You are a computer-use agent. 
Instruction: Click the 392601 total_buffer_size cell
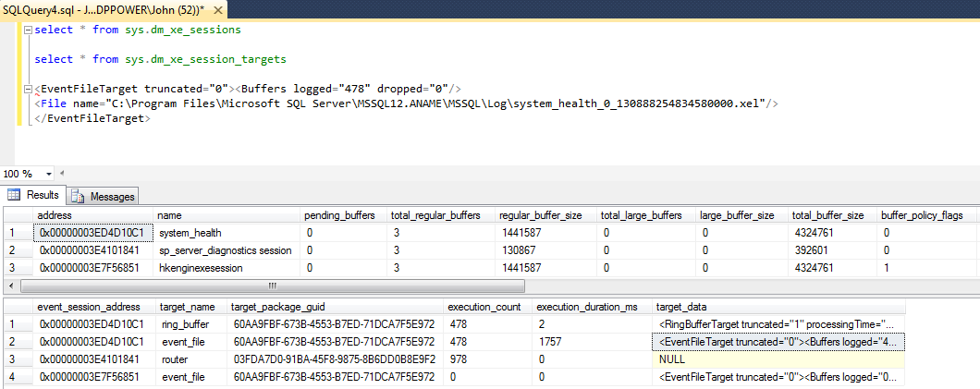831,250
